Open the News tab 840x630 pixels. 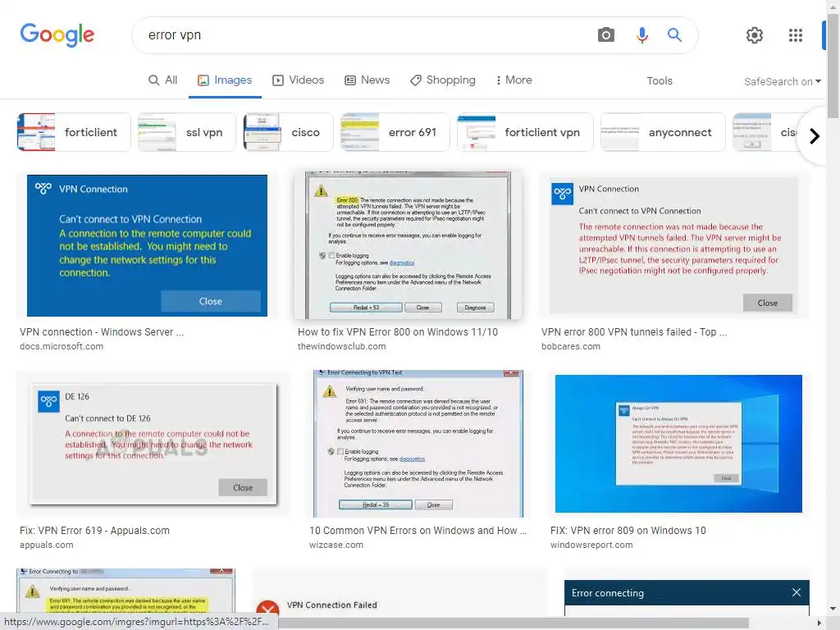coord(367,80)
